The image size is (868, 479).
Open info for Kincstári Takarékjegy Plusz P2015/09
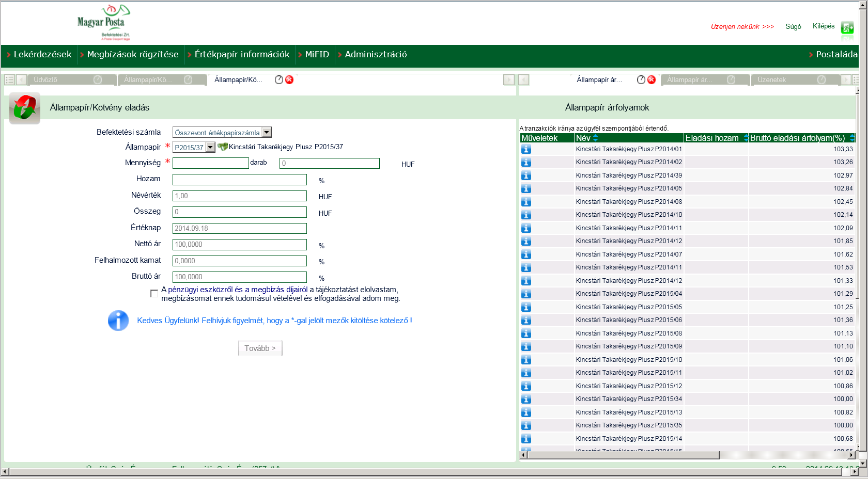pos(526,346)
